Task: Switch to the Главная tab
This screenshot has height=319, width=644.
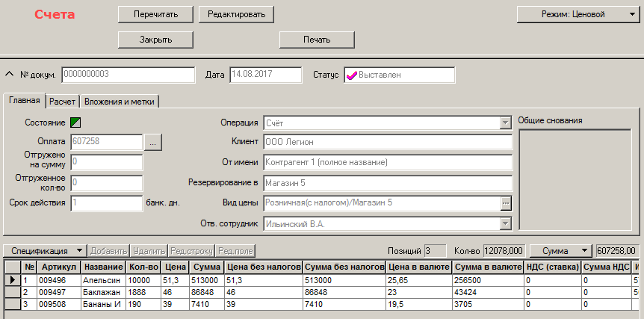Action: (25, 101)
